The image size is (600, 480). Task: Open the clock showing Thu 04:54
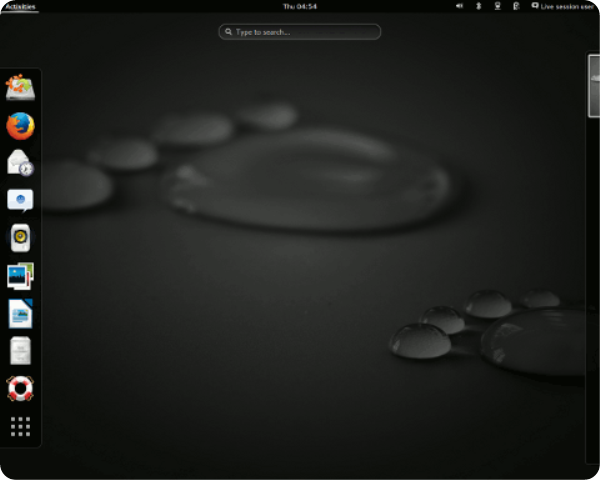click(300, 6)
